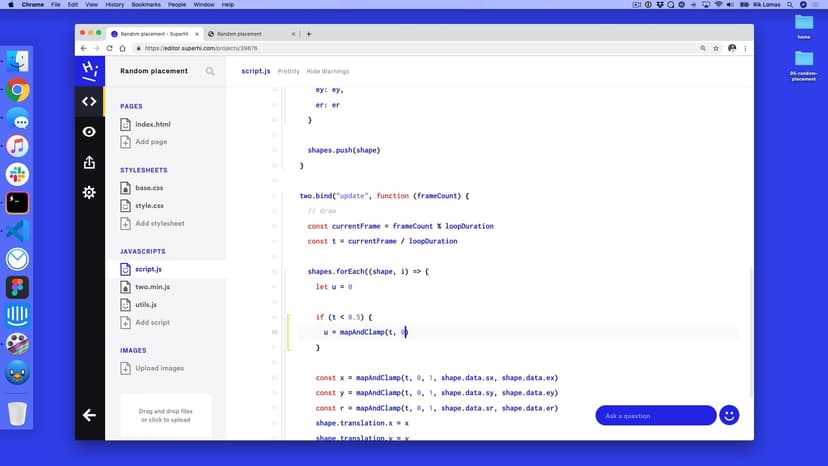Select the base.css stylesheet
This screenshot has width=828, height=466.
point(149,188)
